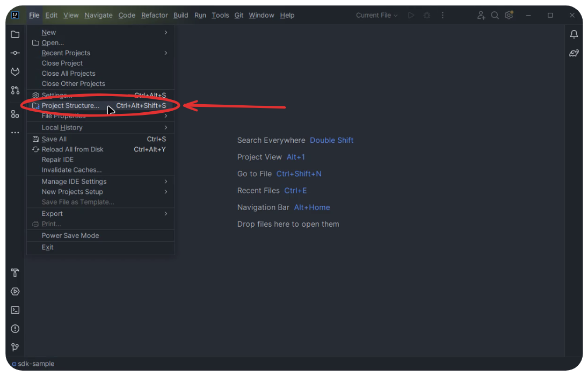The image size is (588, 376).
Task: Choose Open... from the File menu
Action: point(100,43)
